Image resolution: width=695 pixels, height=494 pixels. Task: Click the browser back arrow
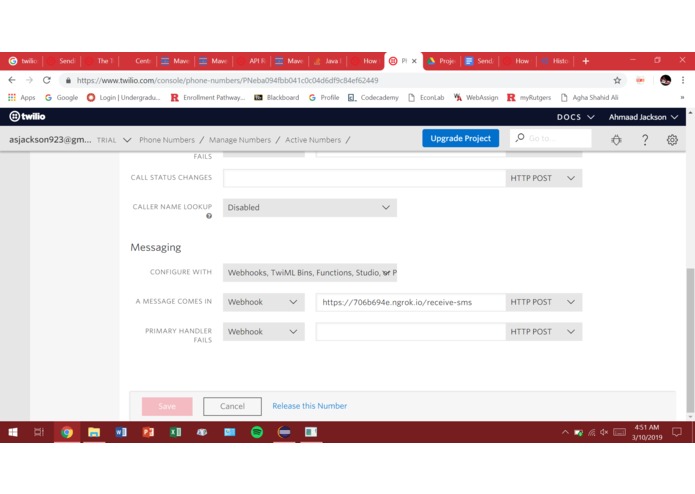pyautogui.click(x=12, y=80)
